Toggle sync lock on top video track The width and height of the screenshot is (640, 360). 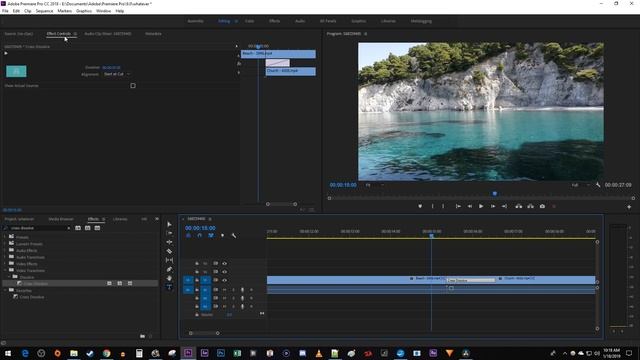(216, 263)
